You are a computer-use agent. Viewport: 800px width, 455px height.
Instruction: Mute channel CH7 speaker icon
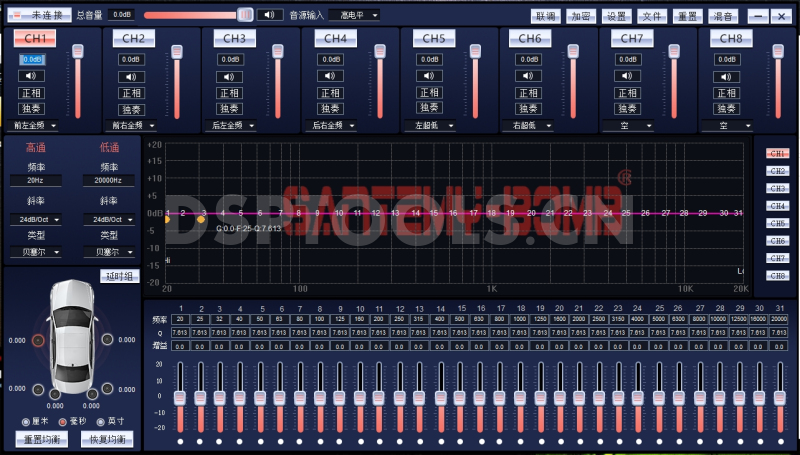pyautogui.click(x=627, y=76)
